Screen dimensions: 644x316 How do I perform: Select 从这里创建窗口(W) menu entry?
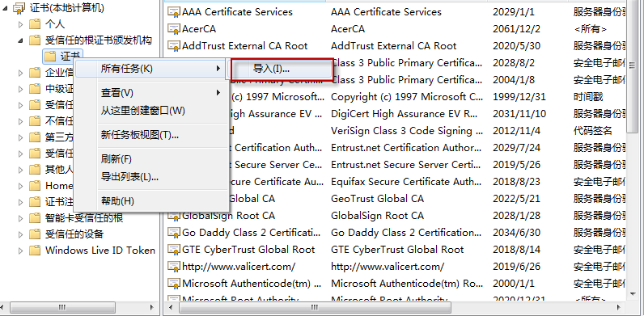150,111
